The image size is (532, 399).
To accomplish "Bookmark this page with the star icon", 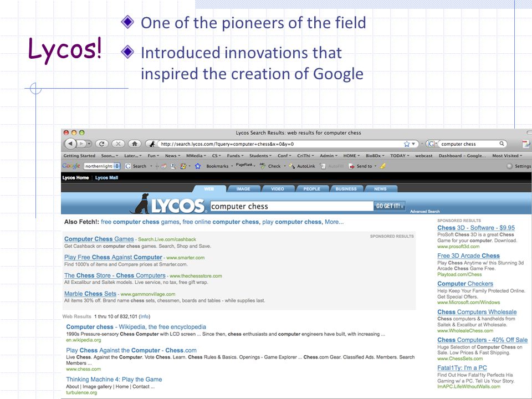I will [x=406, y=144].
